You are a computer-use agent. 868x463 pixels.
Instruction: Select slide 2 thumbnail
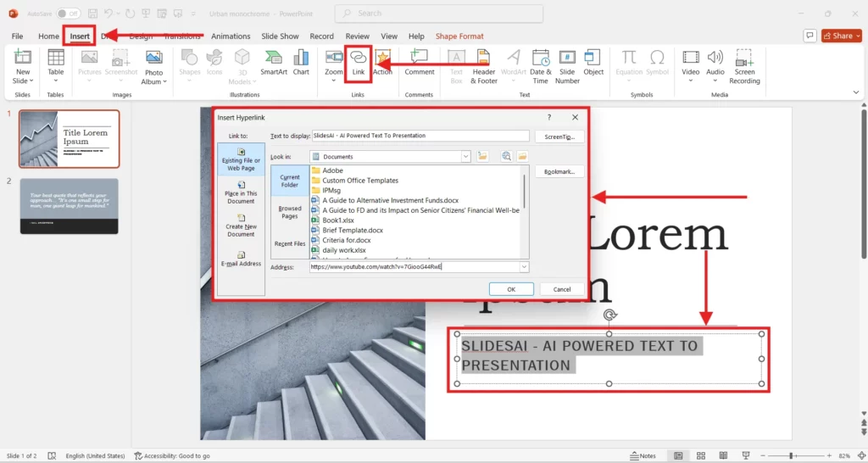69,206
